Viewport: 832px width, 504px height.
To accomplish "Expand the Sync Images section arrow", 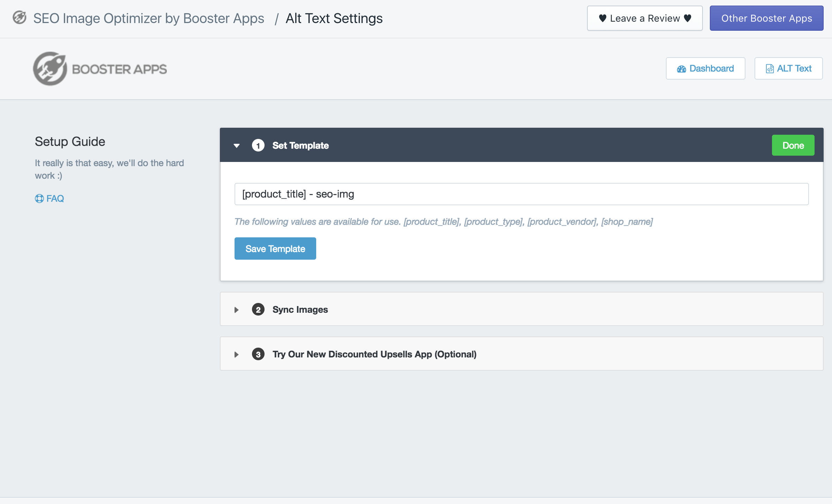I will click(237, 310).
